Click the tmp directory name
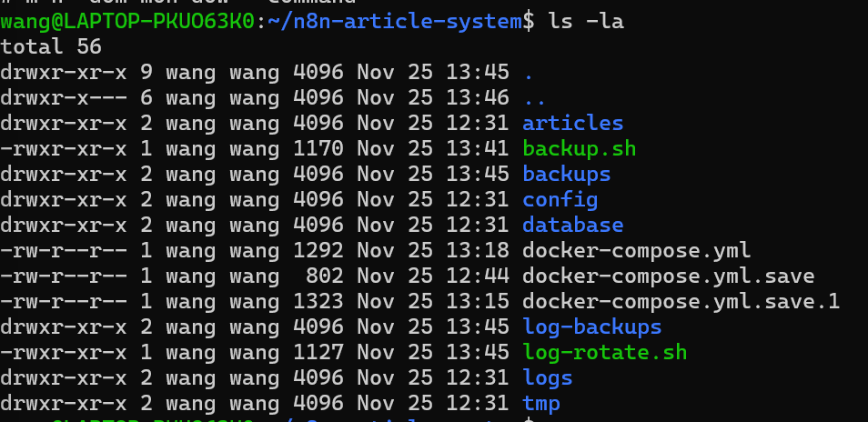 tap(540, 403)
